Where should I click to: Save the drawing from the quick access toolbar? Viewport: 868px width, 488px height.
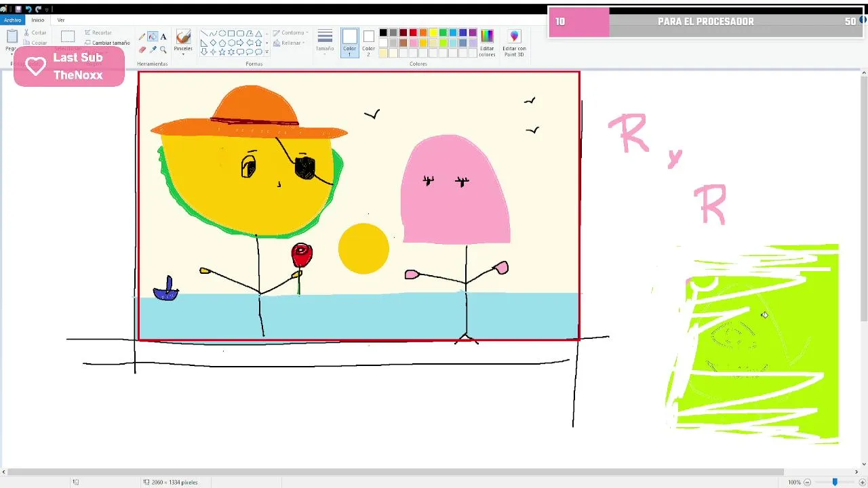click(18, 9)
